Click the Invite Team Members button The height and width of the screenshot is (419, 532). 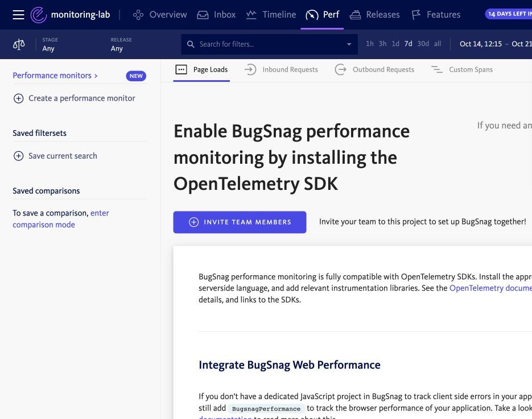[x=240, y=222]
